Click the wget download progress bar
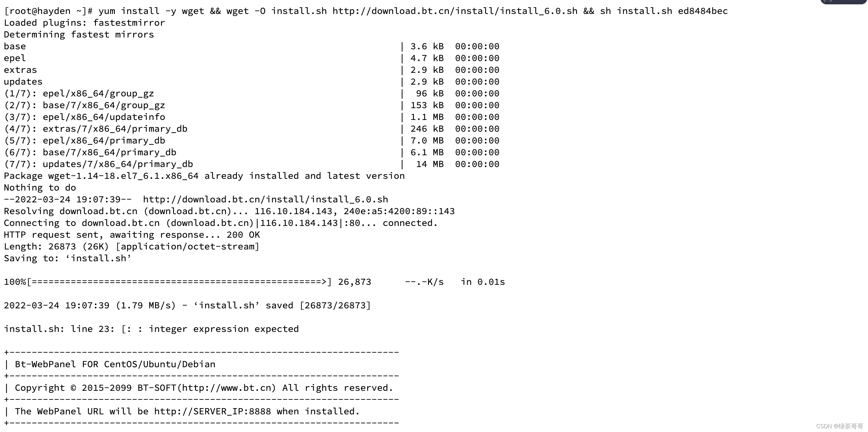This screenshot has width=868, height=432. [179, 282]
